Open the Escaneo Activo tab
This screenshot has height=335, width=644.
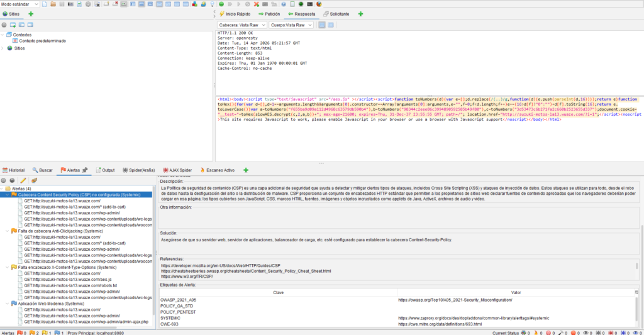[217, 170]
